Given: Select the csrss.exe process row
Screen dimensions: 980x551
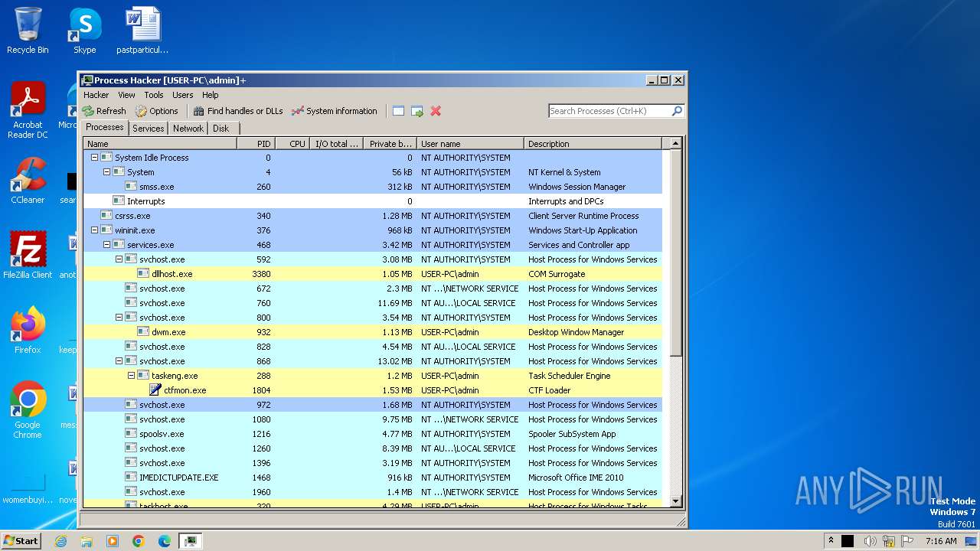Looking at the screenshot, I should point(373,216).
